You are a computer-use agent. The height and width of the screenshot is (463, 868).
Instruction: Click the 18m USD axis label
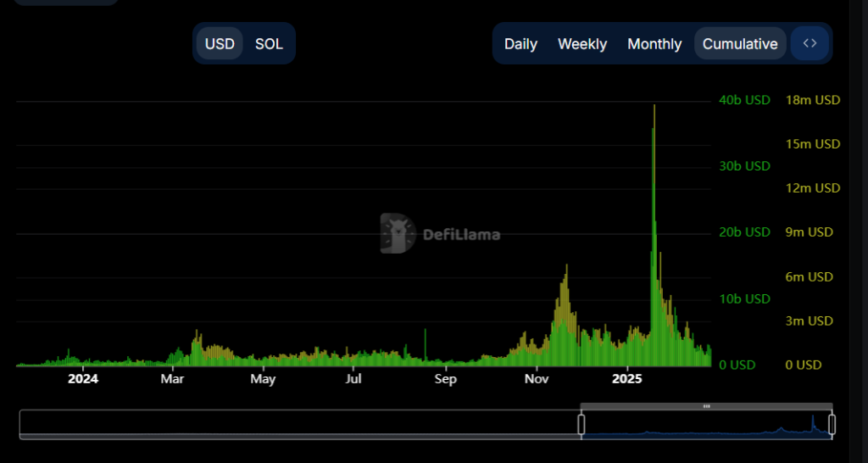tap(813, 100)
